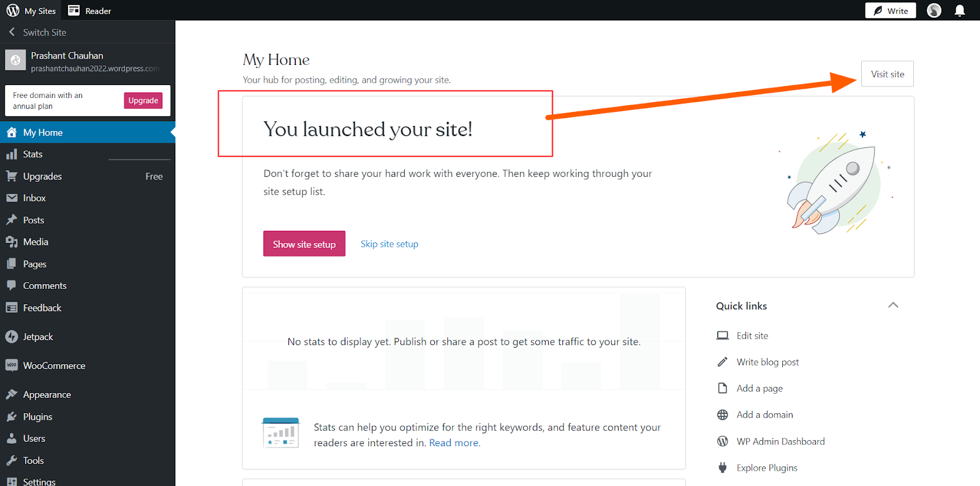This screenshot has width=980, height=486.
Task: Click the Comments bubble icon
Action: [12, 285]
